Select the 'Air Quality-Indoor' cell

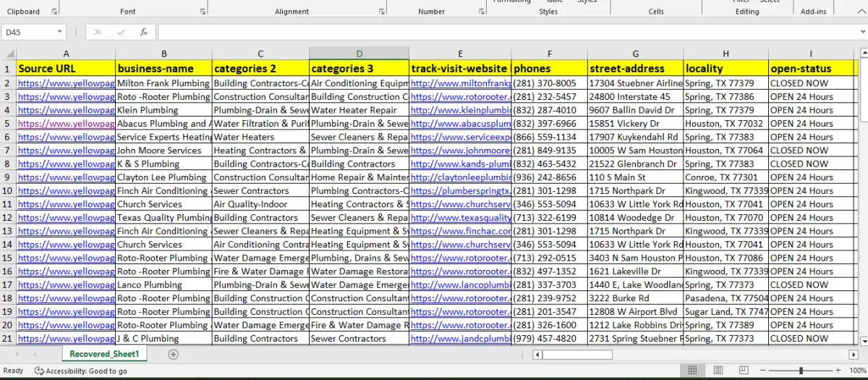pyautogui.click(x=260, y=204)
